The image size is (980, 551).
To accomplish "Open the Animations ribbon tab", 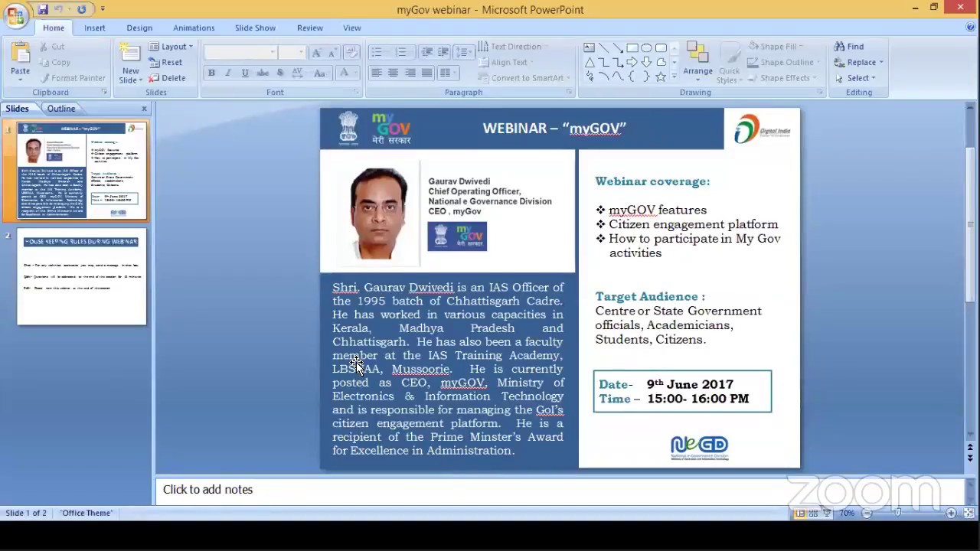I will 194,28.
